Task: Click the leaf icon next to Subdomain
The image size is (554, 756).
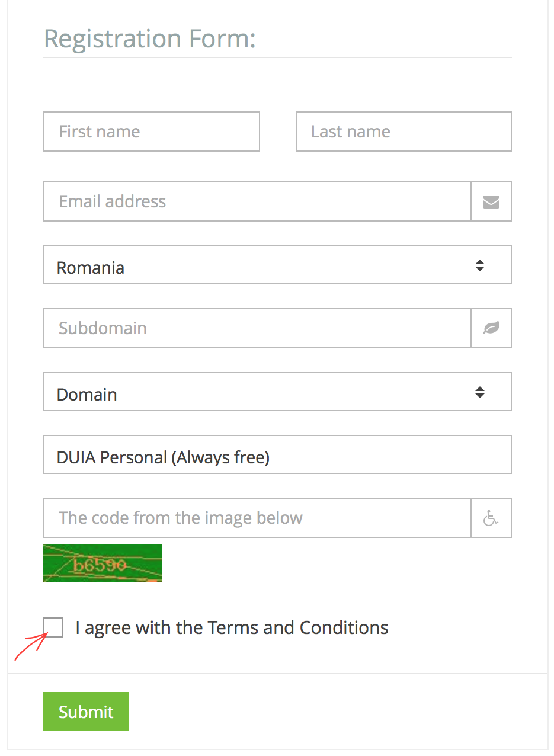Action: coord(491,328)
